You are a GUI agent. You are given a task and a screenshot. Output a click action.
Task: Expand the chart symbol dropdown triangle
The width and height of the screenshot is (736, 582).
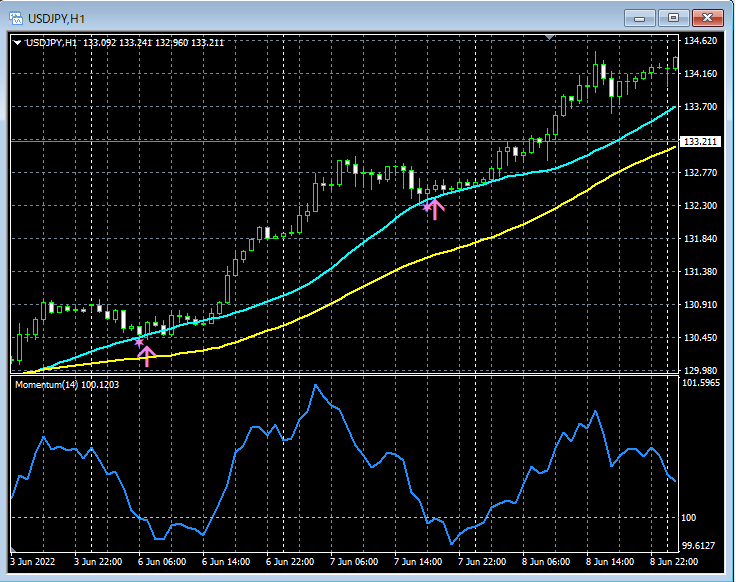point(17,43)
